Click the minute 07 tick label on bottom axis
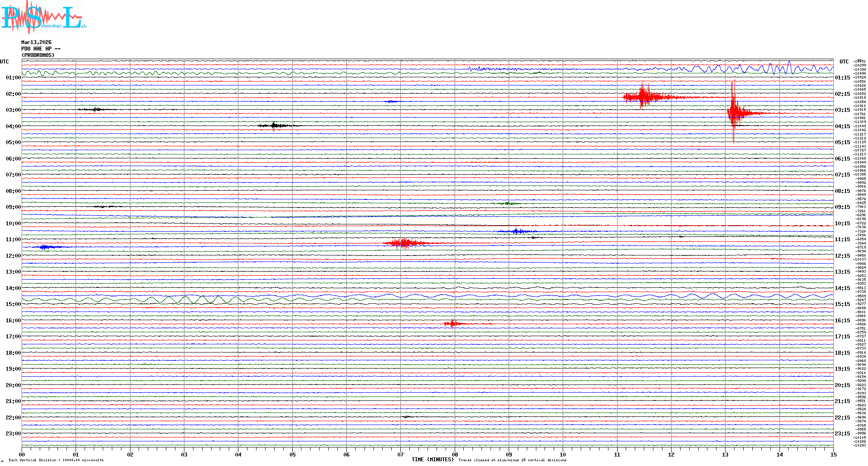Image resolution: width=868 pixels, height=466 pixels. point(400,455)
